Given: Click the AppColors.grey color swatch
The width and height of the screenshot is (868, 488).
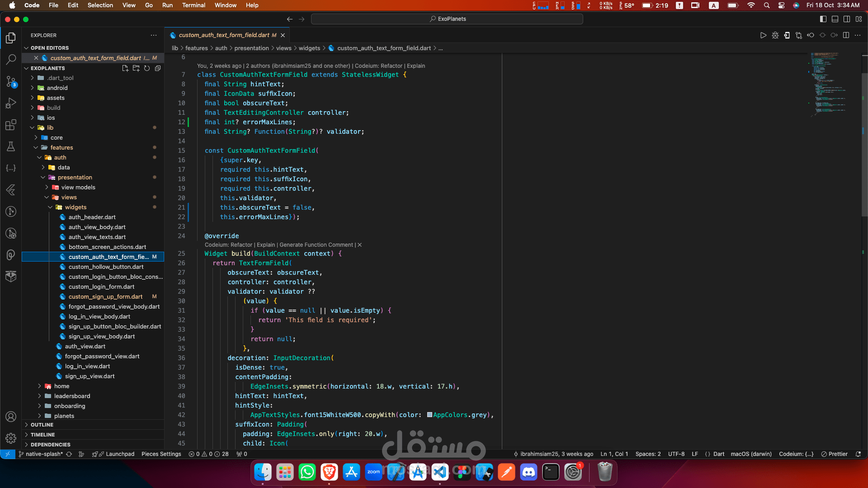Looking at the screenshot, I should (x=429, y=415).
